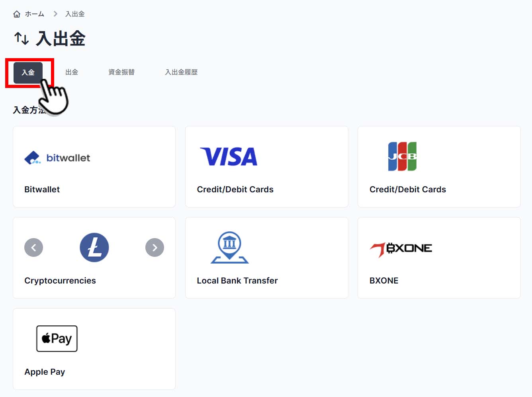Open the 入出金履歴 tab
Screen dimensions: 532x397
[x=181, y=72]
